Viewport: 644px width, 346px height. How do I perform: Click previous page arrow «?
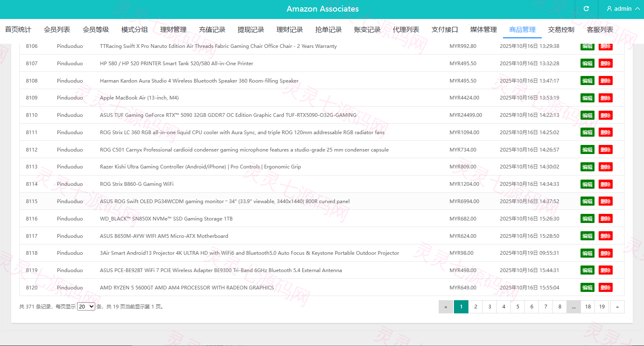point(446,307)
